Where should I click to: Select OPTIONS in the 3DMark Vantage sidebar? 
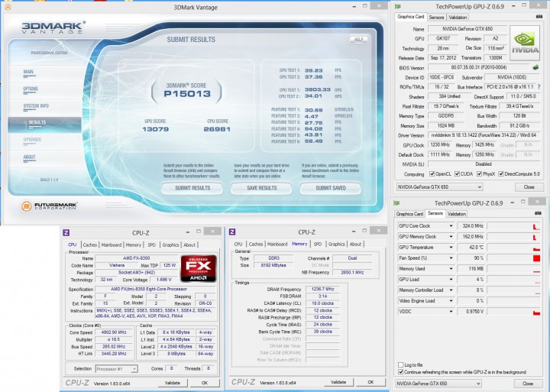coord(31,89)
